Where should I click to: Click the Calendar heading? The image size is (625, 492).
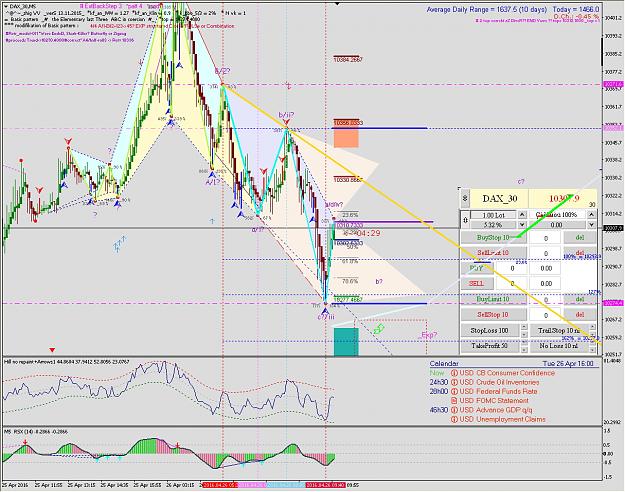click(x=444, y=364)
